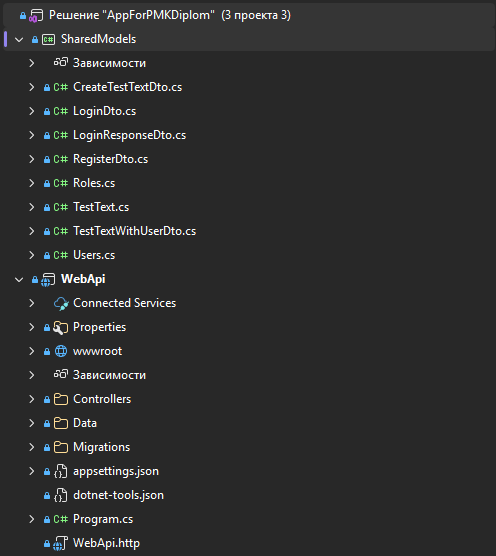The image size is (496, 556).
Task: Click the WebApi.http file icon
Action: coord(61,543)
